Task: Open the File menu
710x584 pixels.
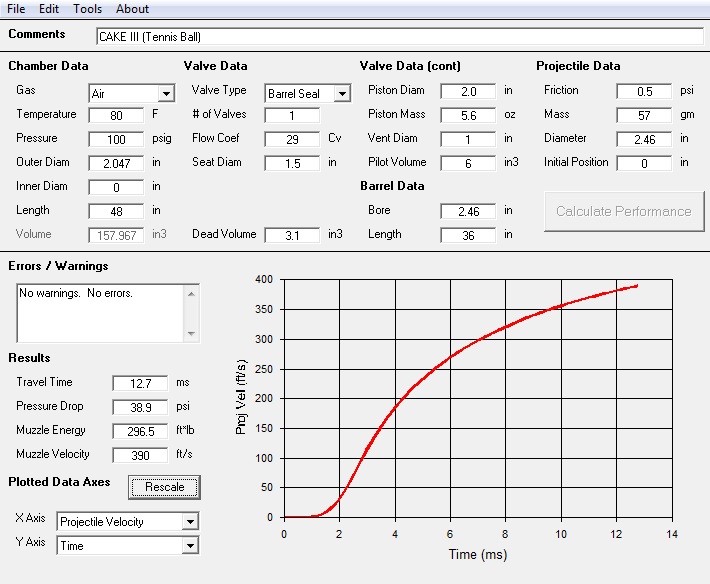Action: [16, 9]
